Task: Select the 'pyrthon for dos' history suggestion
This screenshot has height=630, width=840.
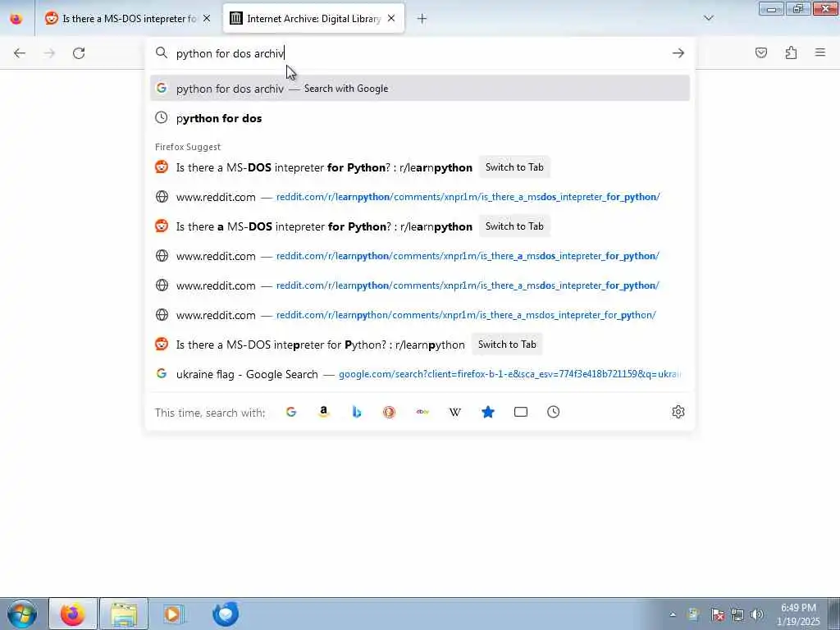Action: point(420,118)
